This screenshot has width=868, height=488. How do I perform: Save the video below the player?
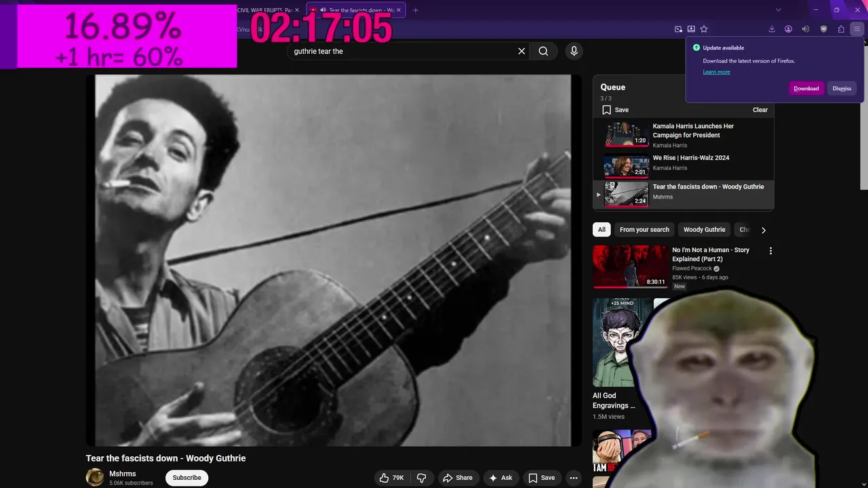coord(542,478)
